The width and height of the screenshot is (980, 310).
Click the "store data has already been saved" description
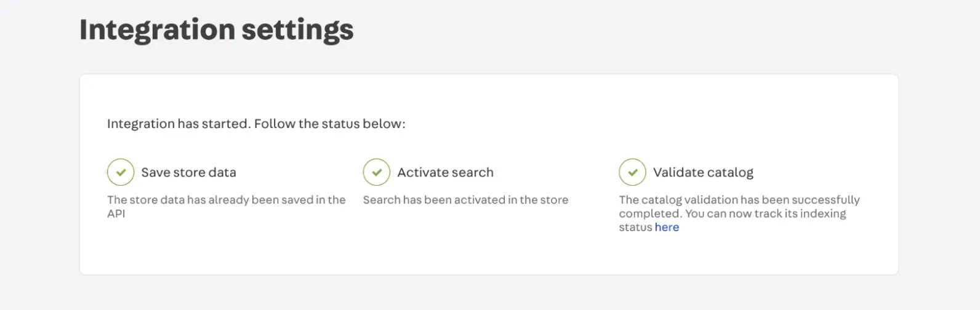[227, 200]
